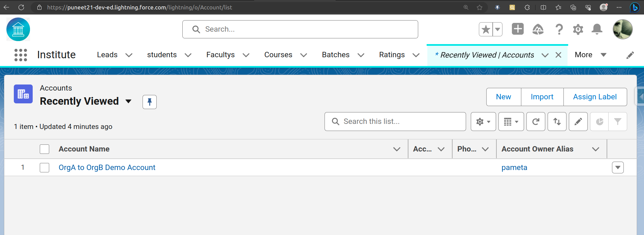Click the inline edit pencil in list toolbar
Viewport: 644px width, 235px height.
click(x=578, y=122)
